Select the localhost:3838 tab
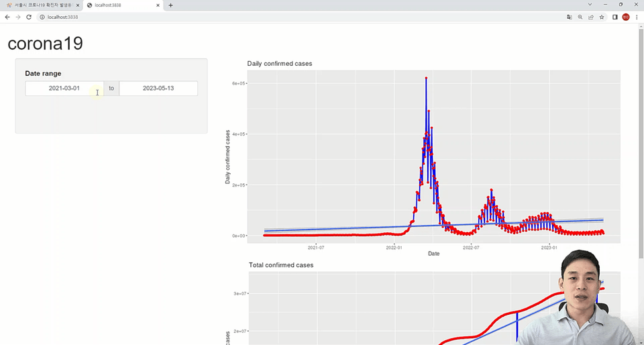644x345 pixels. (x=123, y=5)
